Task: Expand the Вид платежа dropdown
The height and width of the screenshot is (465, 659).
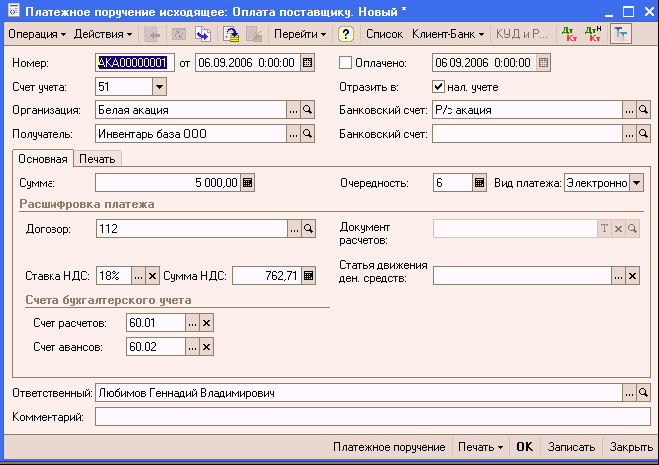Action: 636,182
